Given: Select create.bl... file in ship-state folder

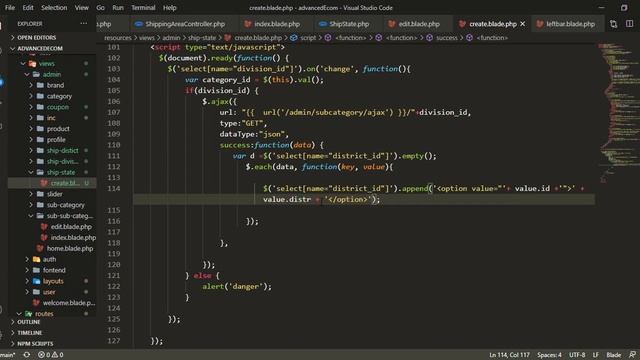Looking at the screenshot, I should click(52, 183).
